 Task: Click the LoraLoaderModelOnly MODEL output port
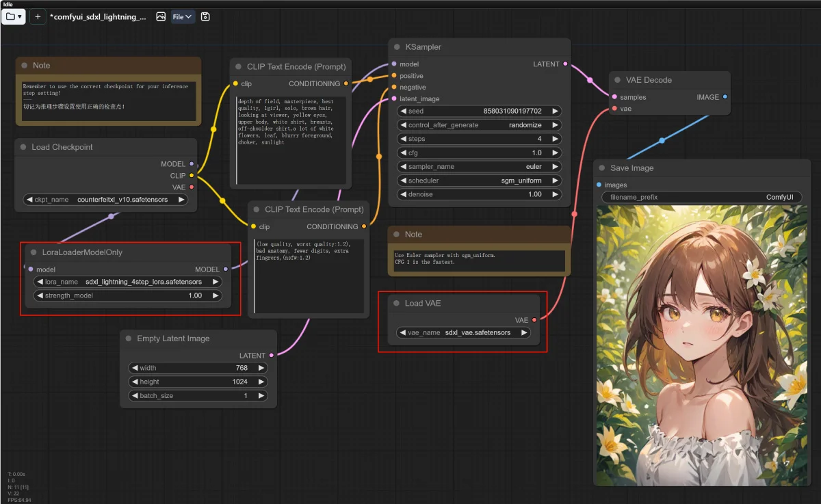coord(226,269)
